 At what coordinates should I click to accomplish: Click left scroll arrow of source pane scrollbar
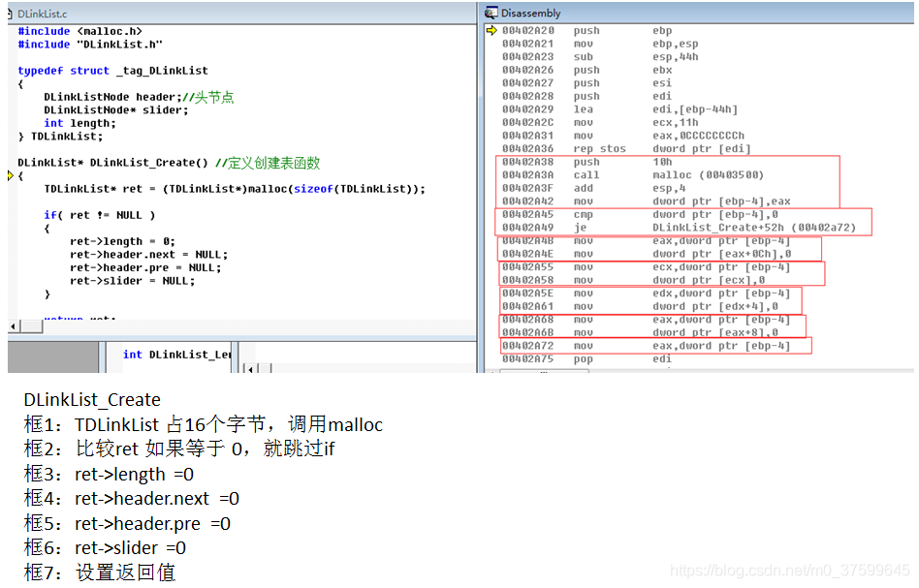[x=15, y=326]
